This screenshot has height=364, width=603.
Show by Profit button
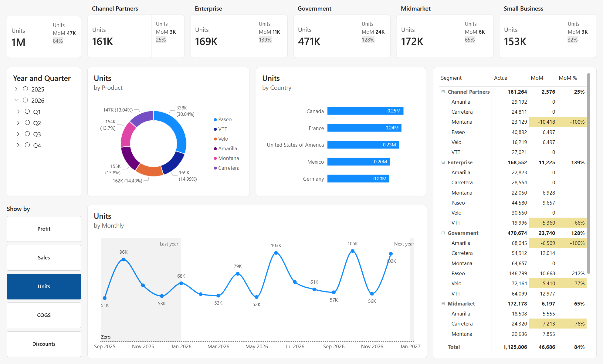[44, 229]
